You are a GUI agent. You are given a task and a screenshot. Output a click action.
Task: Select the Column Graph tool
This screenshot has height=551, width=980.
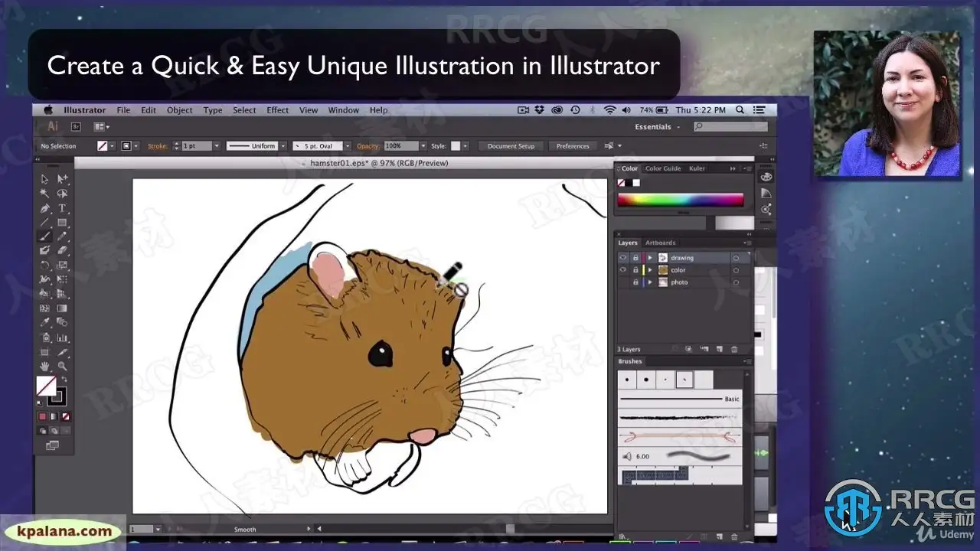point(62,337)
